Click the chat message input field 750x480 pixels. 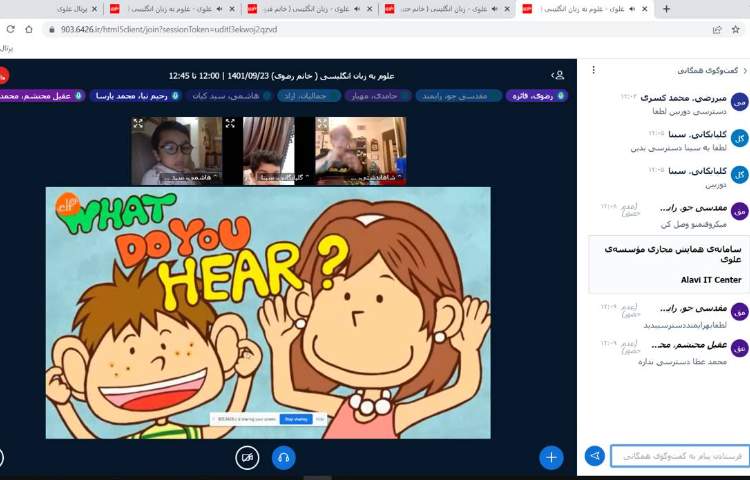point(680,456)
